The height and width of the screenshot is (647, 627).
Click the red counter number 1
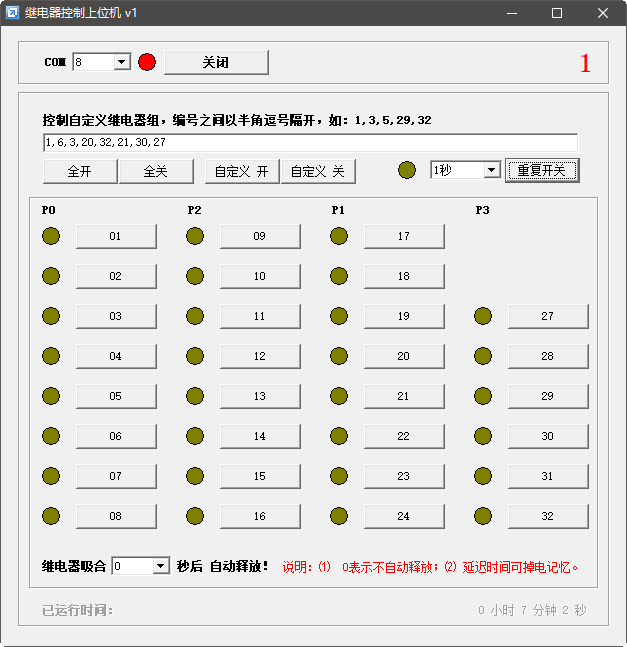pyautogui.click(x=585, y=64)
